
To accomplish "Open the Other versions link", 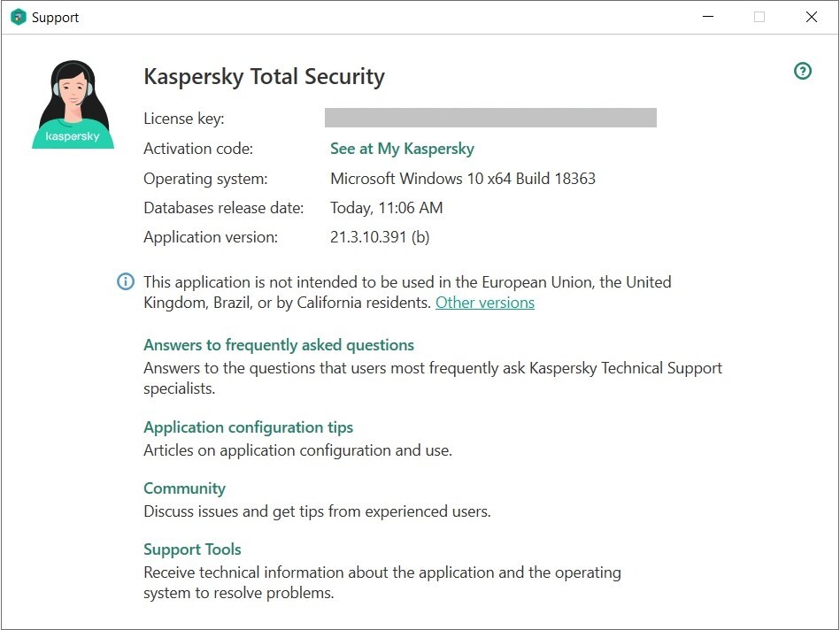I will click(x=484, y=303).
